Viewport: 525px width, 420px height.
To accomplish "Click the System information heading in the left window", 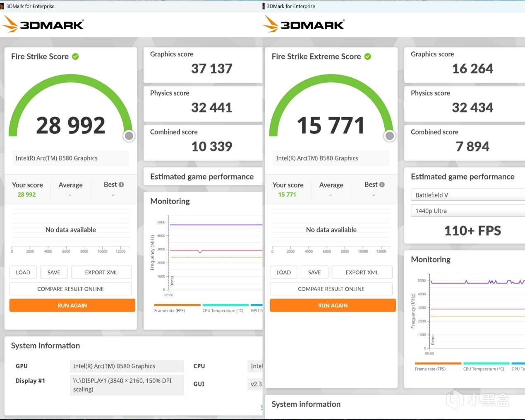I will click(x=46, y=346).
